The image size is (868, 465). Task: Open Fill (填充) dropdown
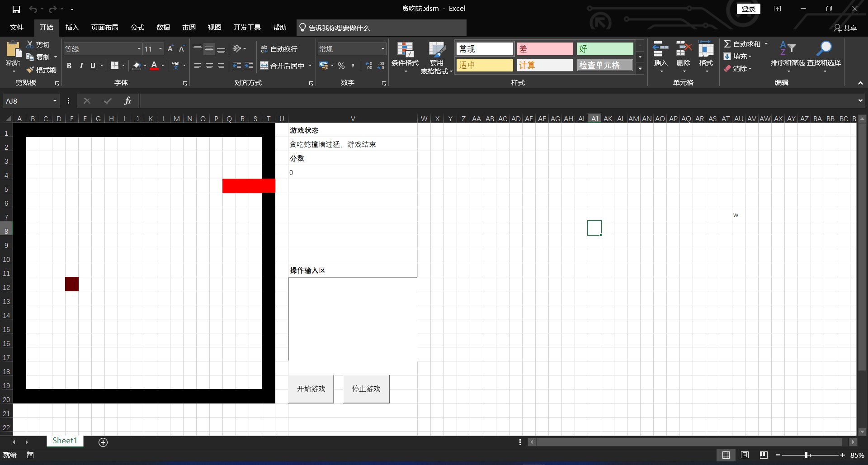[737, 57]
